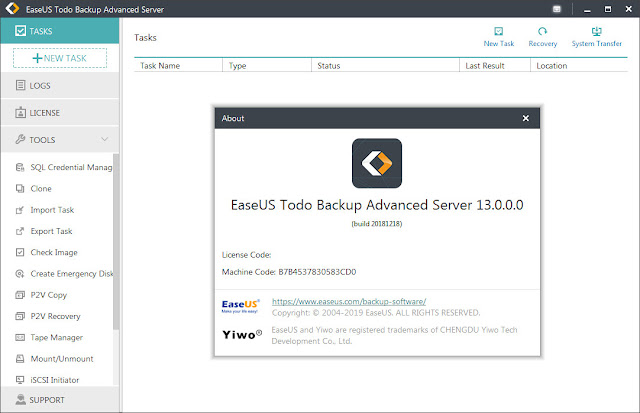The image size is (640, 413).
Task: Click the LOGS document icon
Action: click(20, 85)
